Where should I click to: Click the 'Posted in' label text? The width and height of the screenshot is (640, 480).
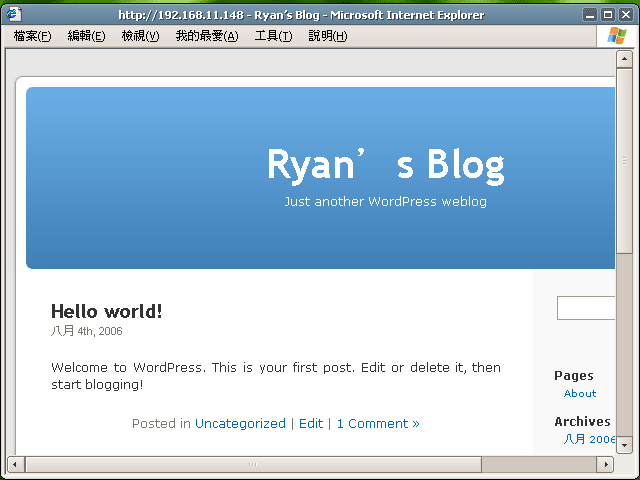[x=161, y=424]
